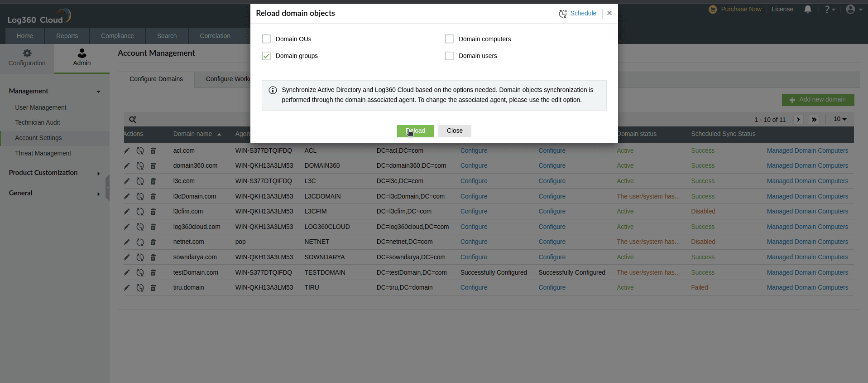
Task: Click Disabled sync status for l3cfim.com
Action: pos(703,211)
